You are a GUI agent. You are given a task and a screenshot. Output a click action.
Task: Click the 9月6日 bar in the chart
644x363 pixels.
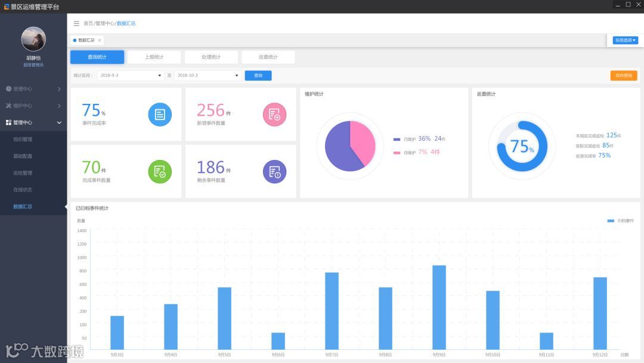(278, 342)
